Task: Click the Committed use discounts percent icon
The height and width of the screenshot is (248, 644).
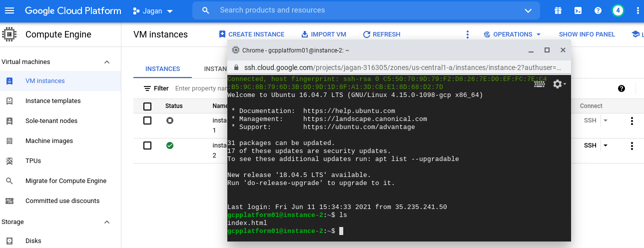Action: tap(9, 201)
